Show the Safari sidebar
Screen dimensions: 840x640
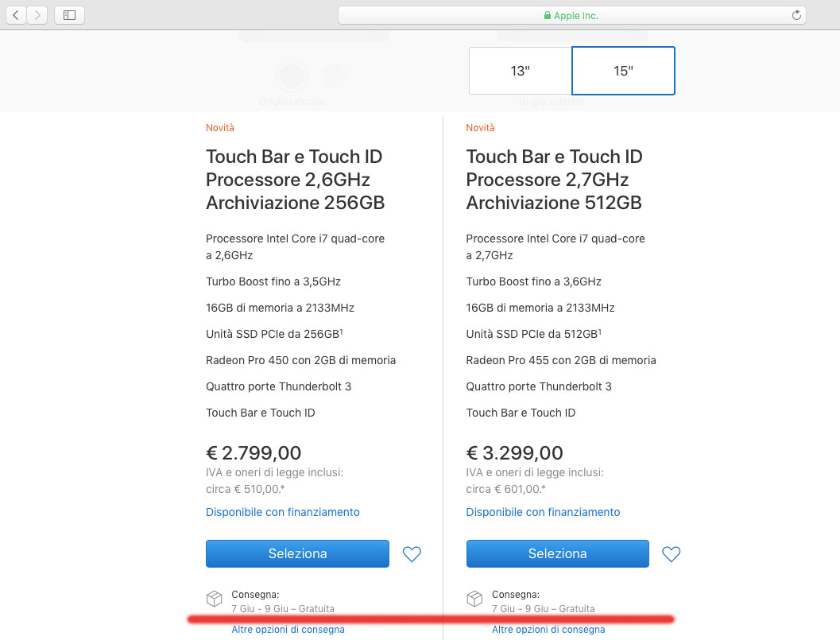click(x=69, y=14)
